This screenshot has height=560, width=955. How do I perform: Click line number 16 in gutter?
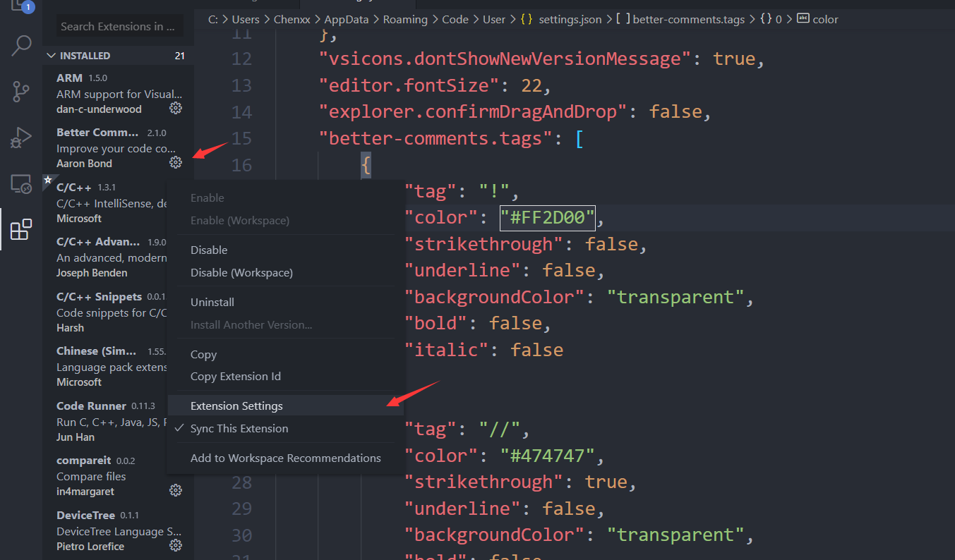(241, 165)
